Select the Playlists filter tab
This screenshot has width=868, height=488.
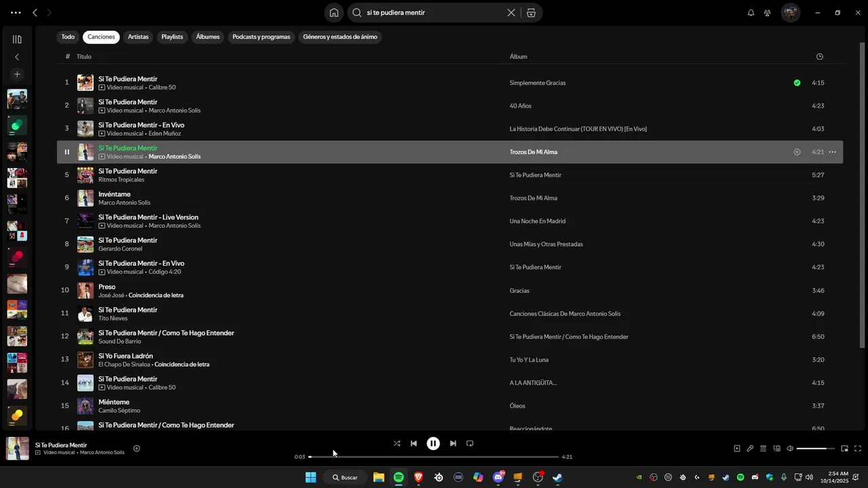click(172, 37)
